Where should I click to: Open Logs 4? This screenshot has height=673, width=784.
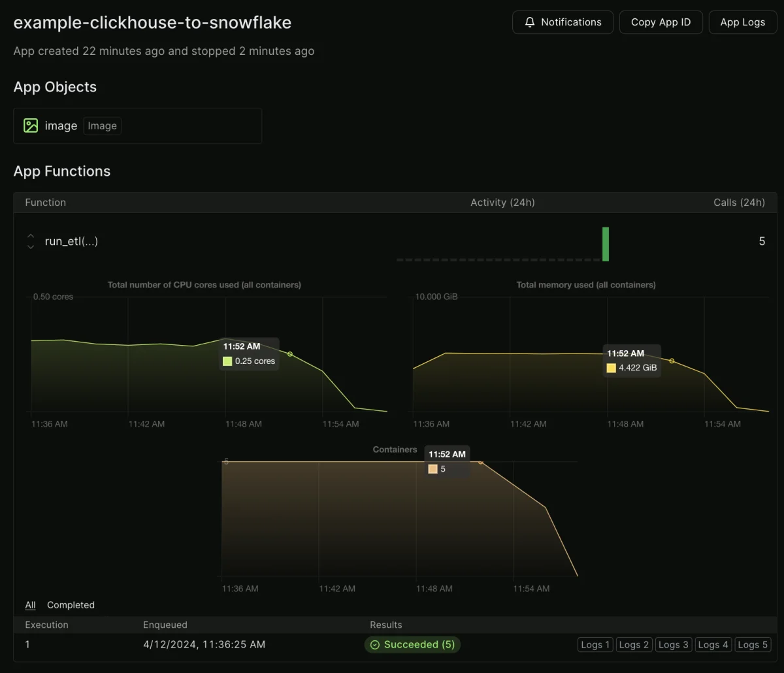pyautogui.click(x=713, y=645)
